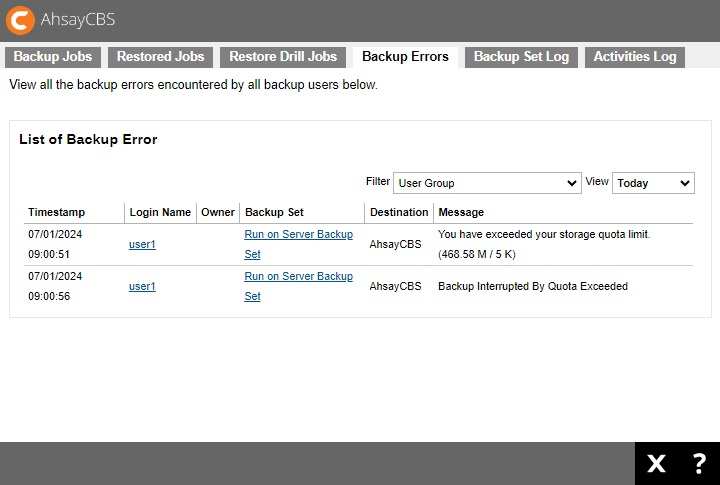The image size is (720, 485).
Task: Click the Backup Set column header
Action: tap(274, 212)
